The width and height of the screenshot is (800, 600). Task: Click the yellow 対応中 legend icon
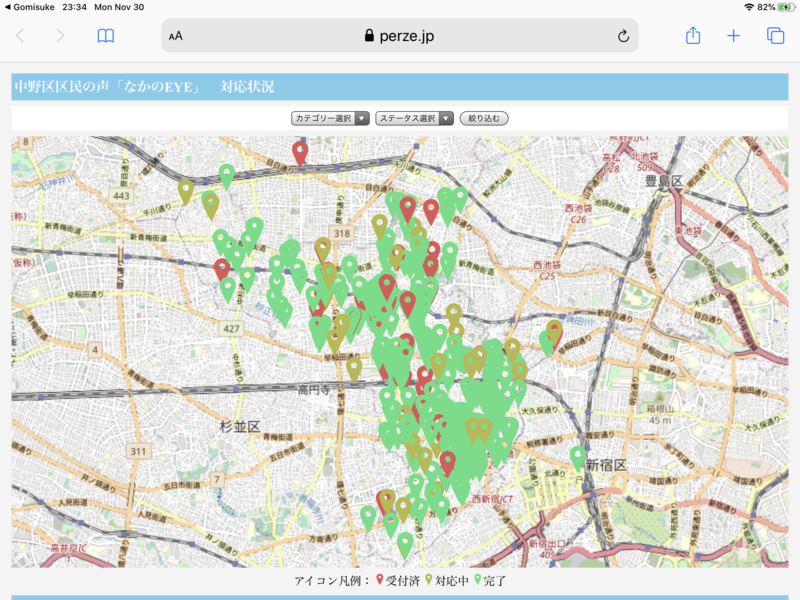(x=429, y=579)
